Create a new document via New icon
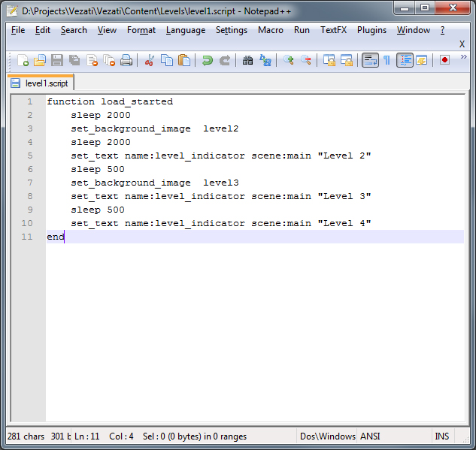The image size is (476, 450). [x=23, y=60]
